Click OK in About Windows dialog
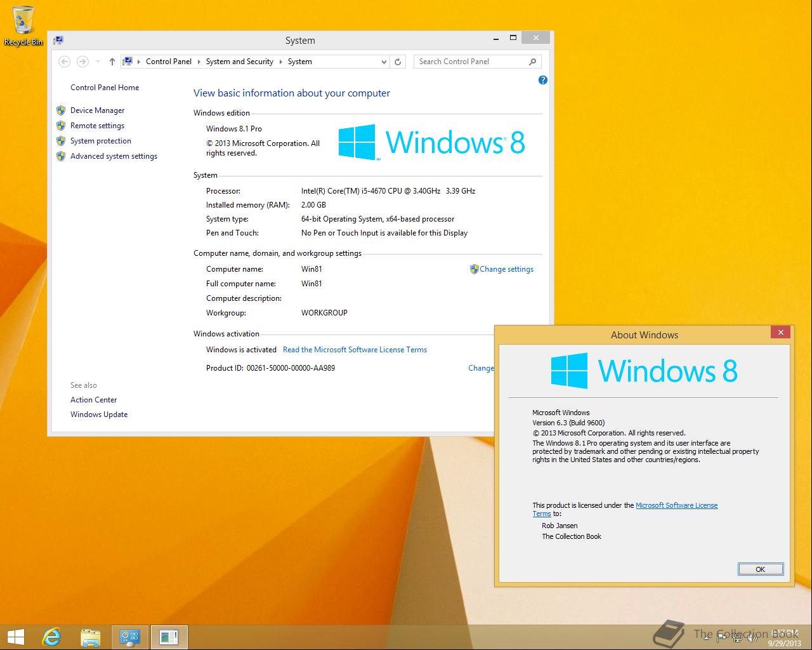The height and width of the screenshot is (650, 812). pyautogui.click(x=761, y=569)
